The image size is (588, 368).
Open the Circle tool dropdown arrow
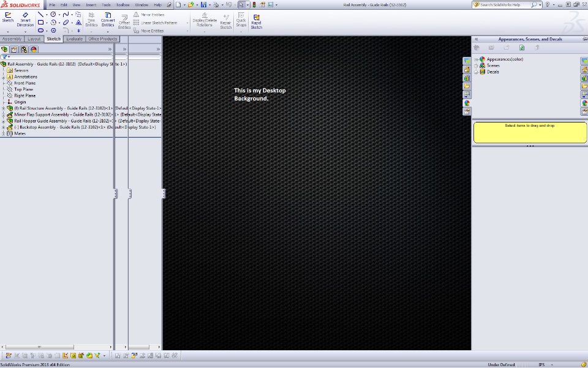(59, 15)
